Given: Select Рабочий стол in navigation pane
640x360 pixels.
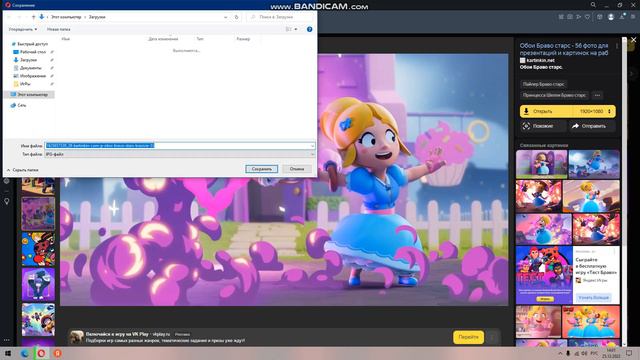Looking at the screenshot, I should click(x=33, y=52).
